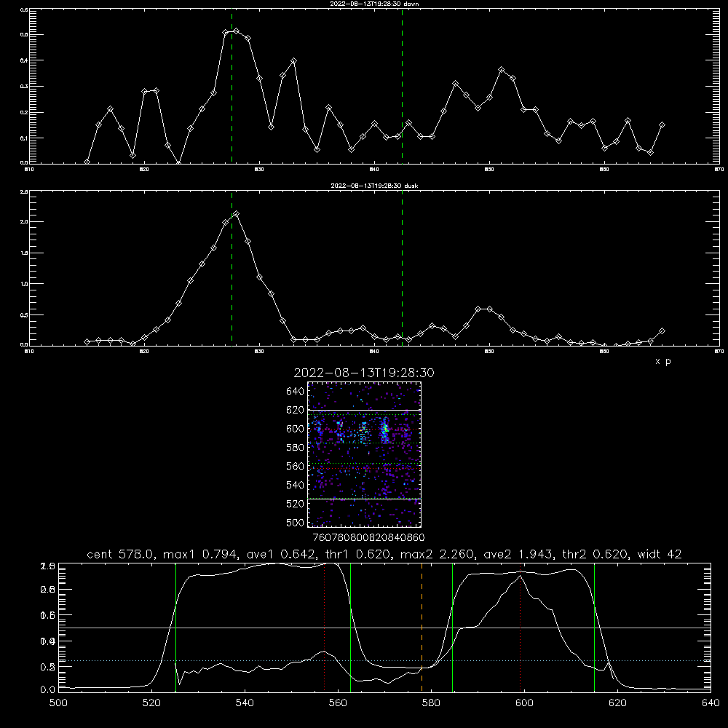Viewport: 728px width, 728px height.
Task: Click the '560' label on spectral image y-axis
Action: click(296, 466)
